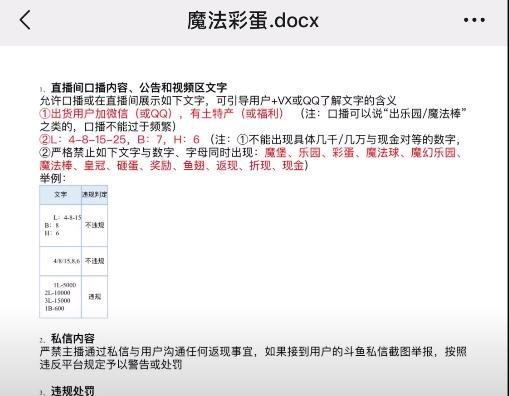Select line starting 允许口播或在直播间展示如下文字
The height and width of the screenshot is (396, 509).
(218, 101)
